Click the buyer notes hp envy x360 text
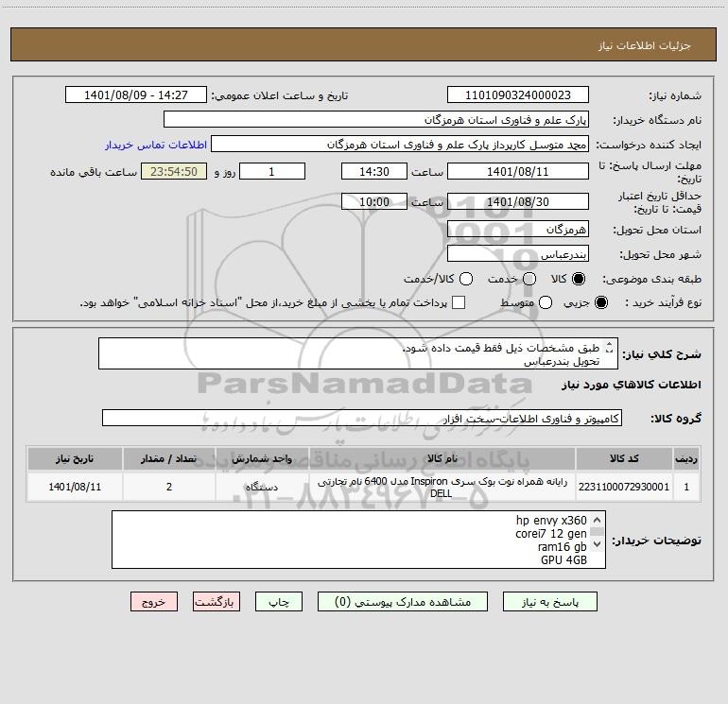The height and width of the screenshot is (704, 728). (551, 521)
